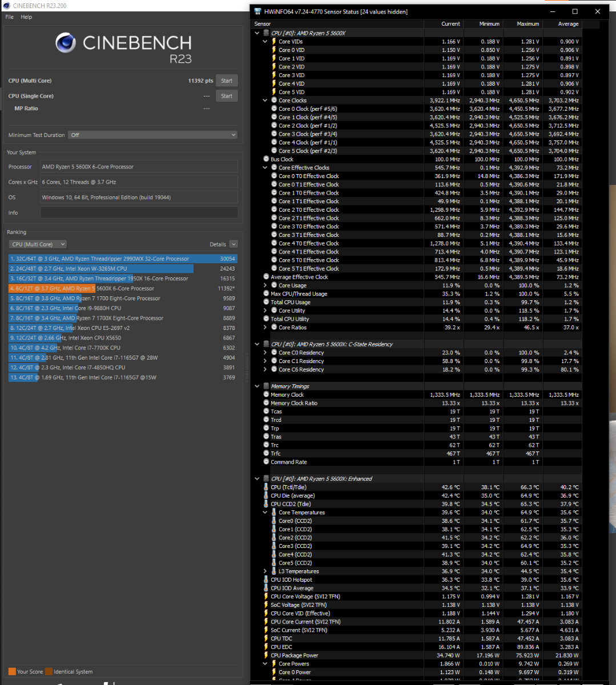Collapse the Core VIDs tree node

coord(265,42)
